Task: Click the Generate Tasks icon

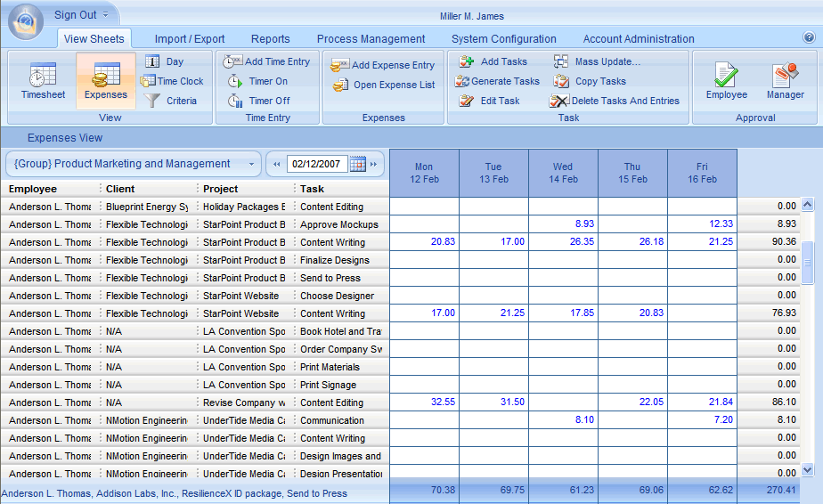Action: tap(462, 81)
